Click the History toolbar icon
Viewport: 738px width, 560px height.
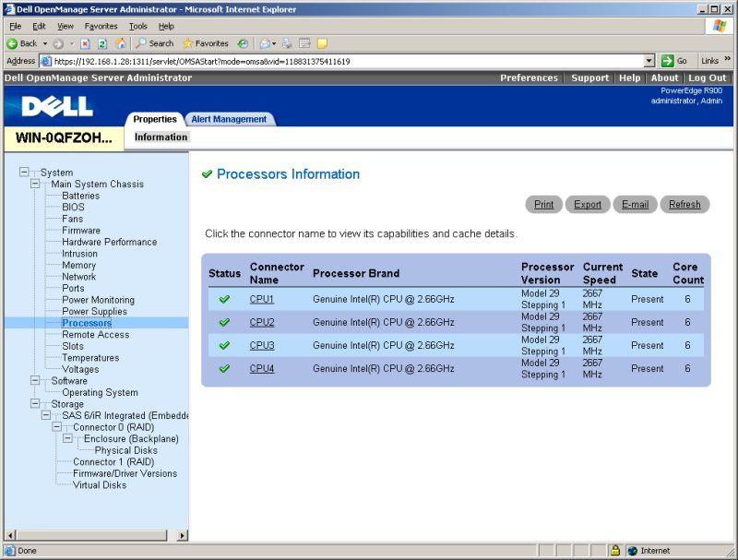pyautogui.click(x=243, y=43)
